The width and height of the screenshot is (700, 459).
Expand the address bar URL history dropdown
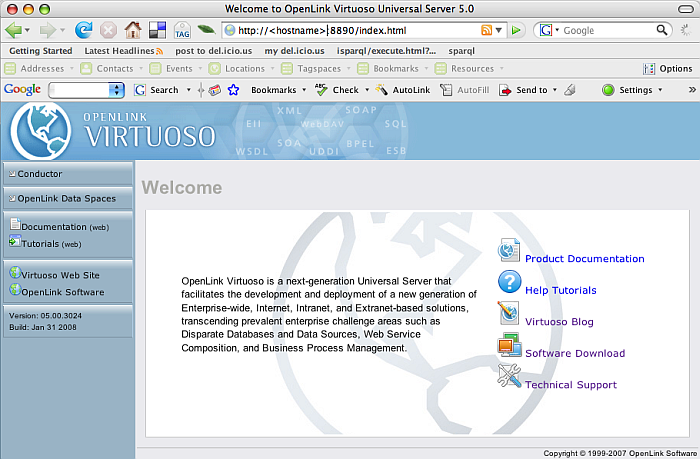tap(499, 30)
